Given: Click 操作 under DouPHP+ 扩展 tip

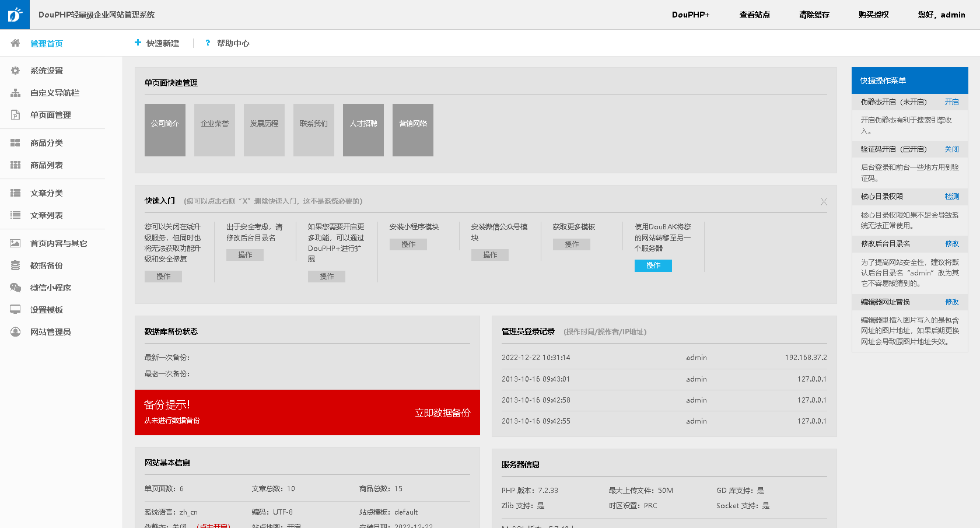Looking at the screenshot, I should pyautogui.click(x=327, y=277).
